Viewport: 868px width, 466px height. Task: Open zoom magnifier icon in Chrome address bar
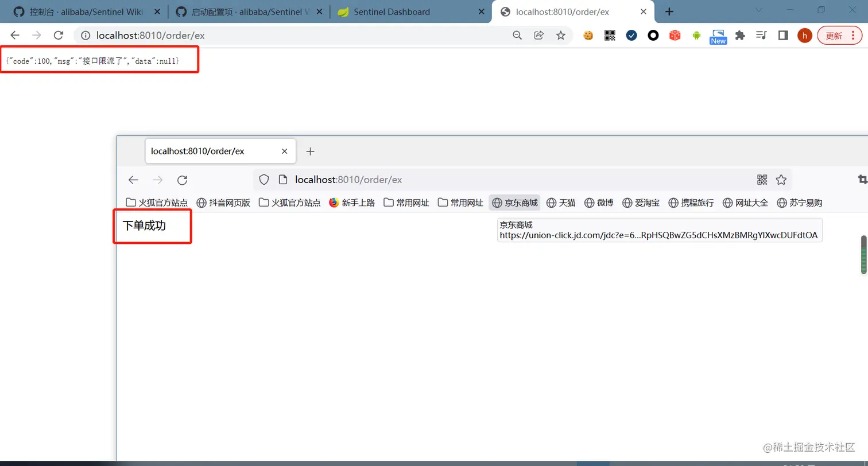coord(517,36)
